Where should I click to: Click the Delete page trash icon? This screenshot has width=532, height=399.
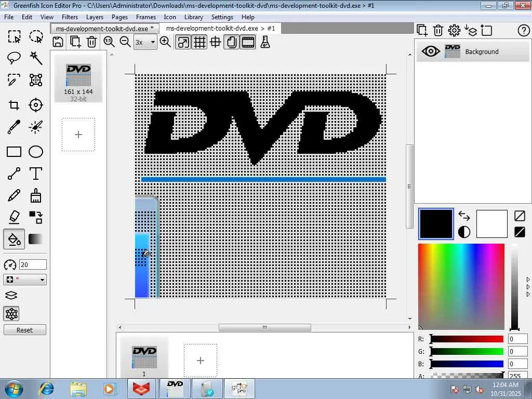coord(91,42)
